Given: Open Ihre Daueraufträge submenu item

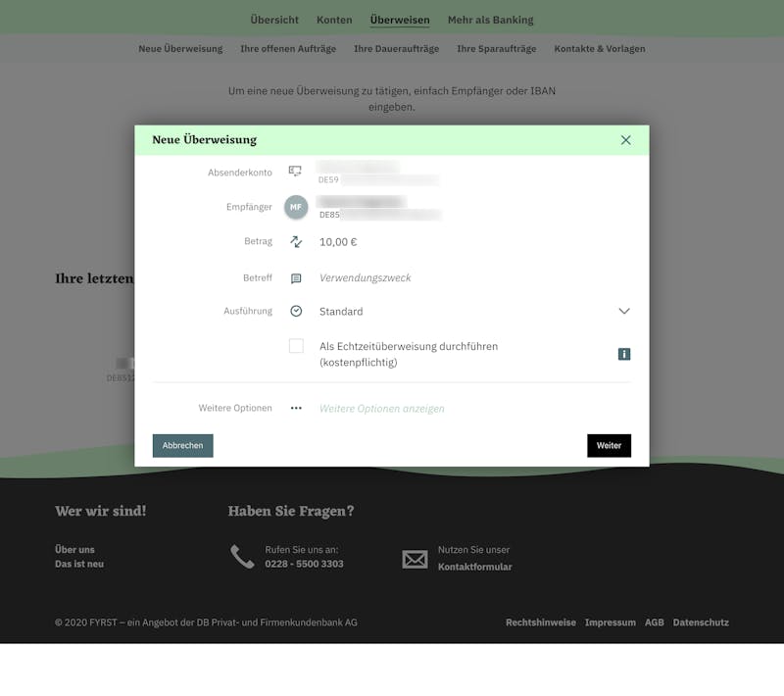Looking at the screenshot, I should 397,49.
